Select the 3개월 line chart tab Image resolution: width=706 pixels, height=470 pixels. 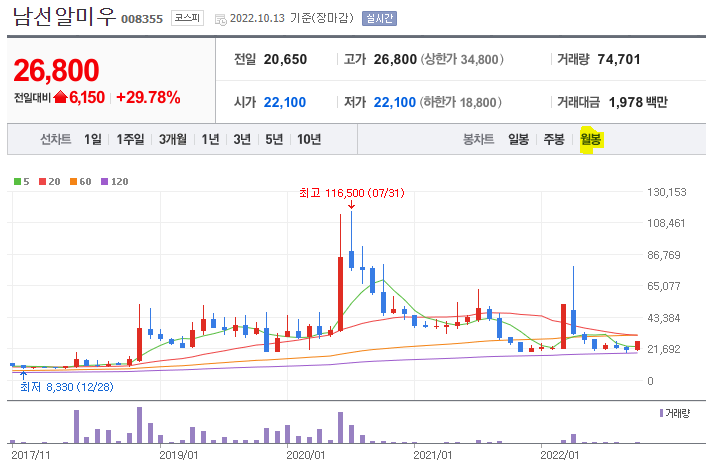point(173,139)
